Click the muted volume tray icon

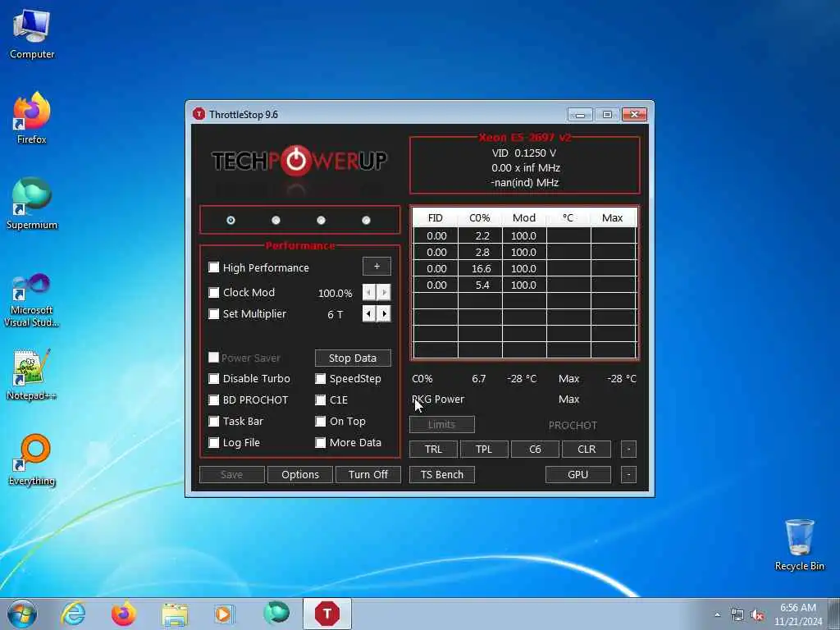757,615
